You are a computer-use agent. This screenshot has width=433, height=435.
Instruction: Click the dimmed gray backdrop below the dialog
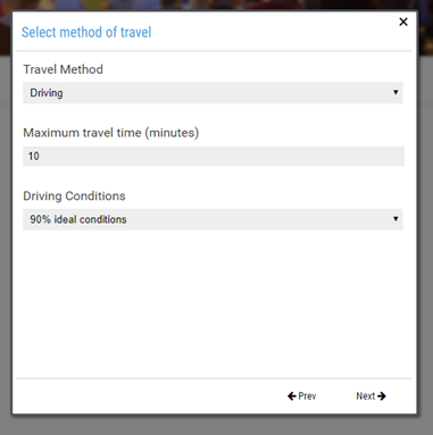(217, 425)
